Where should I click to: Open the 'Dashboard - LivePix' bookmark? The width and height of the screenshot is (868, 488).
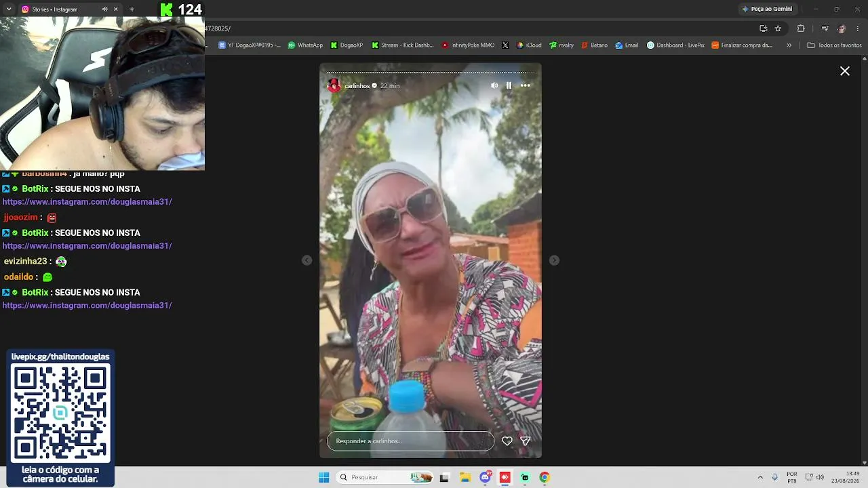tap(675, 45)
